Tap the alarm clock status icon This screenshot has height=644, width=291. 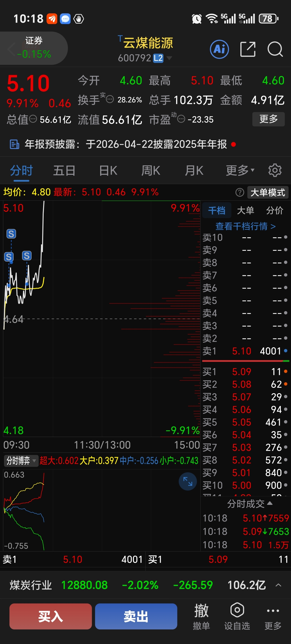click(x=197, y=19)
